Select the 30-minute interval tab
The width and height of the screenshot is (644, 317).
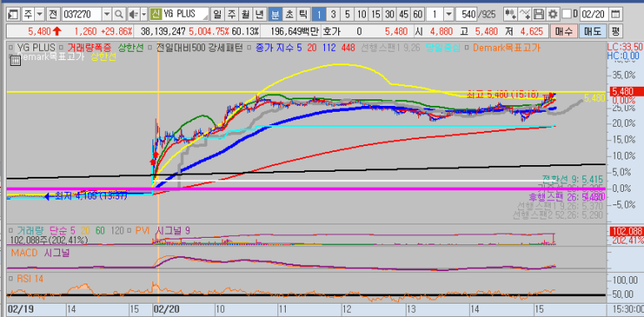pos(389,14)
